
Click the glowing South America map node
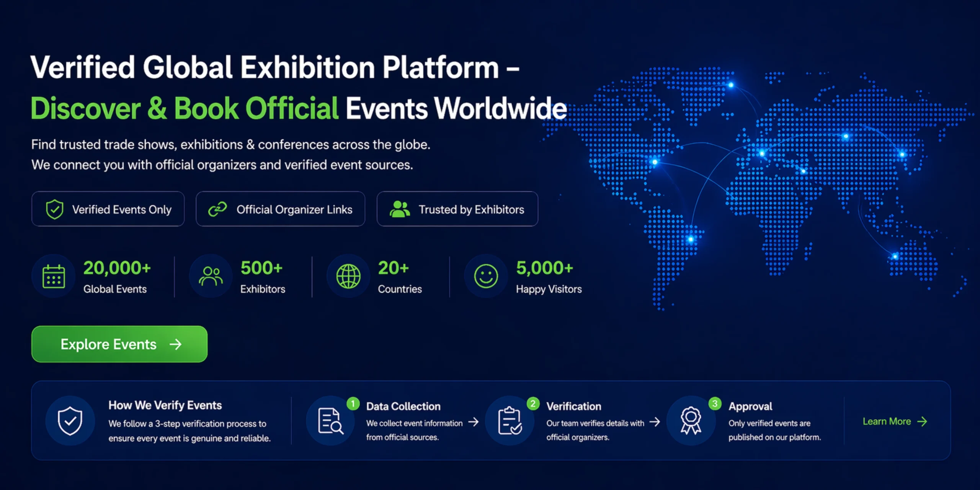pyautogui.click(x=691, y=240)
